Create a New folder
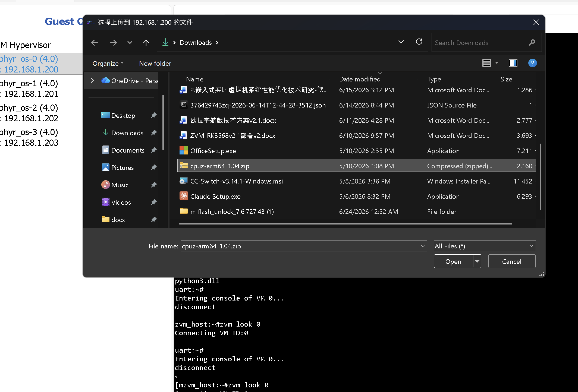 click(x=155, y=64)
